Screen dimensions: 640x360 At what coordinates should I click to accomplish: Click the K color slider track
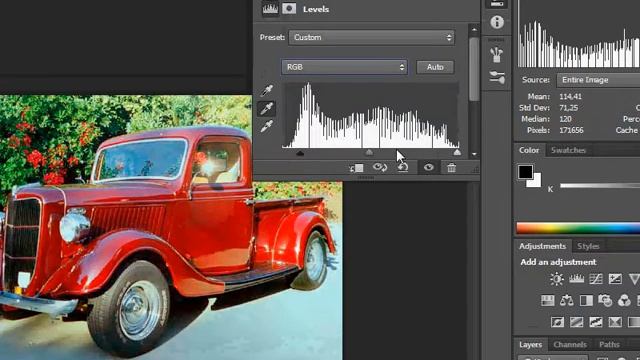(600, 186)
